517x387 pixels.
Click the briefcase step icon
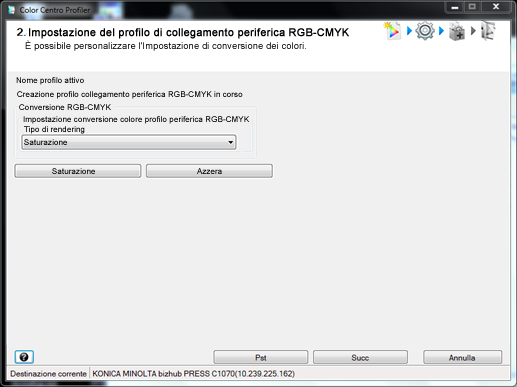coord(457,32)
